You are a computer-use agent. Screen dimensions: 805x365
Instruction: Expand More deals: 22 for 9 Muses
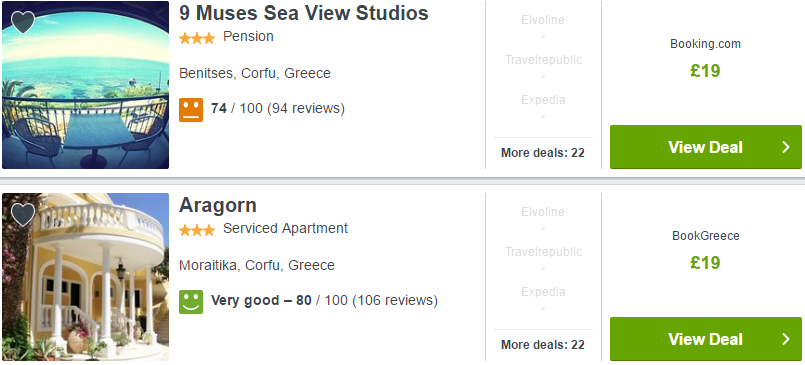[543, 153]
